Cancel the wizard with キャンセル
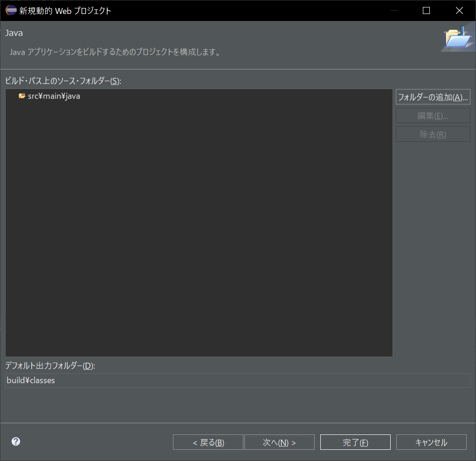476x461 pixels. [431, 442]
